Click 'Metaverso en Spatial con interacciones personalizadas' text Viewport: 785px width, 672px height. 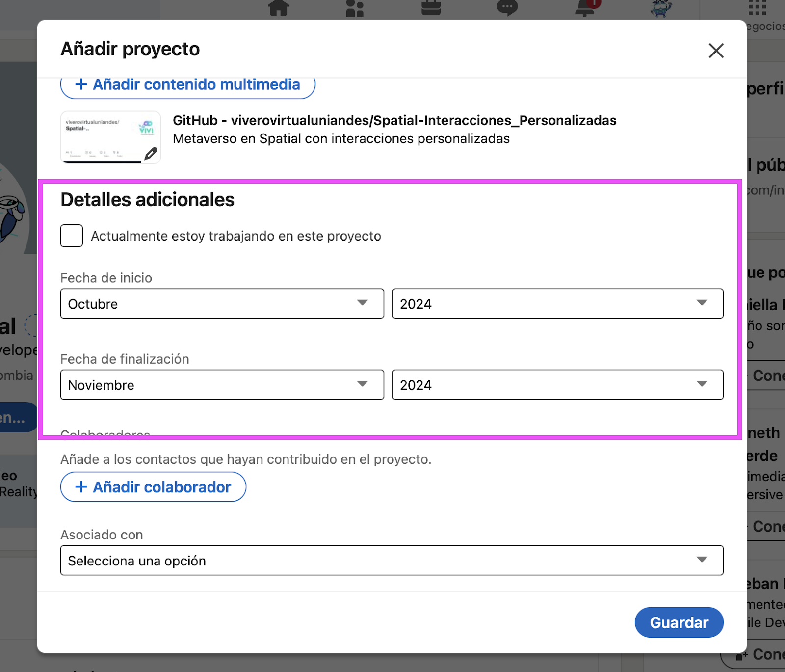point(341,139)
